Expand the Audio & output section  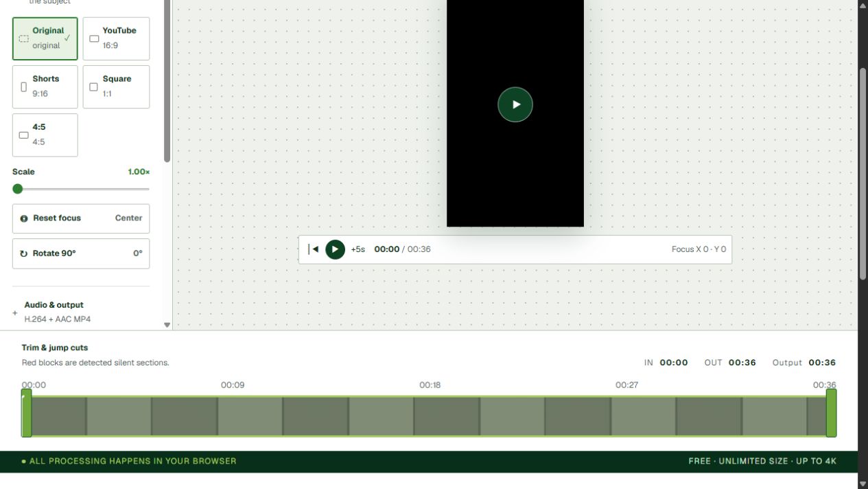[x=81, y=312]
